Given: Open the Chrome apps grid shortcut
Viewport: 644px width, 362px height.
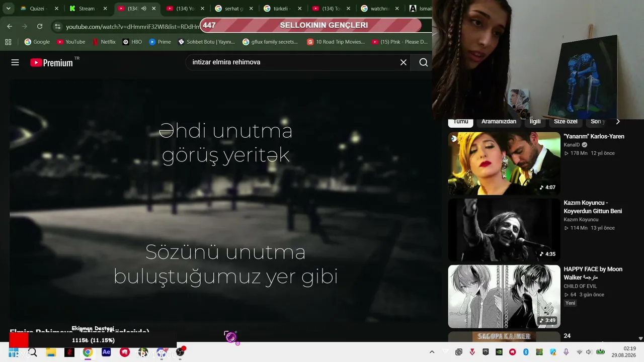Looking at the screenshot, I should click(x=8, y=42).
